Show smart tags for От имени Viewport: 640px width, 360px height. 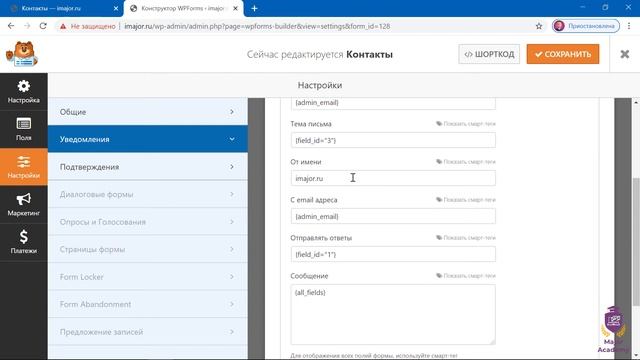(466, 162)
